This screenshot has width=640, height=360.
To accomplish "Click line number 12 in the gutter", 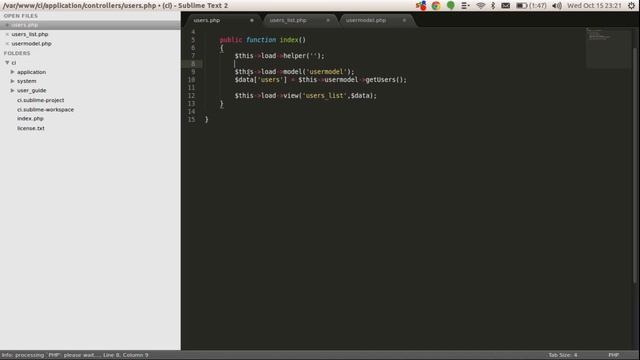I will pyautogui.click(x=191, y=96).
